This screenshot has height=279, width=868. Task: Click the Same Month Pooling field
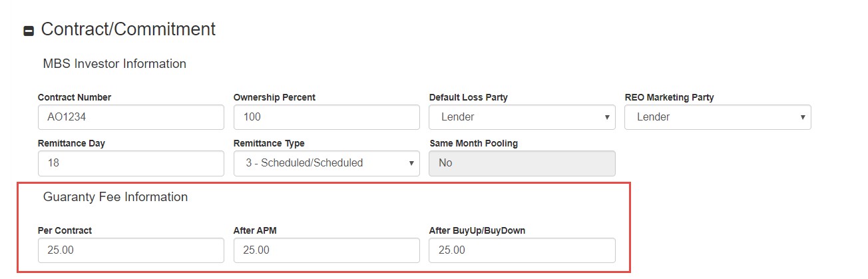tap(522, 163)
